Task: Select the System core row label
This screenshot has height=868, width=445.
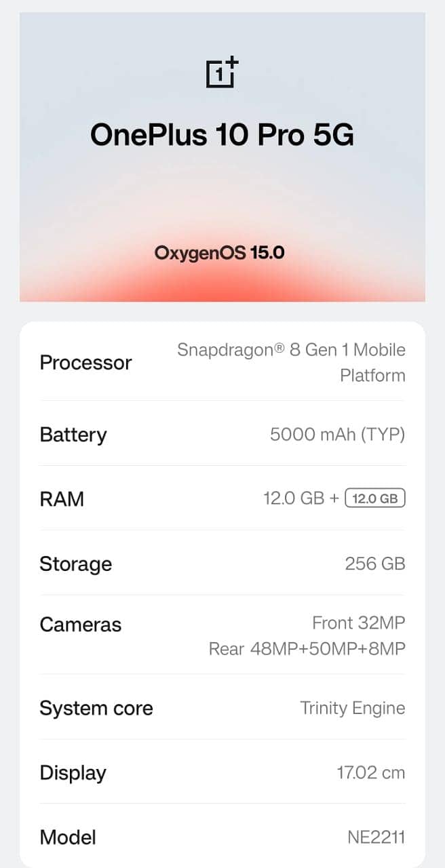Action: coord(96,708)
